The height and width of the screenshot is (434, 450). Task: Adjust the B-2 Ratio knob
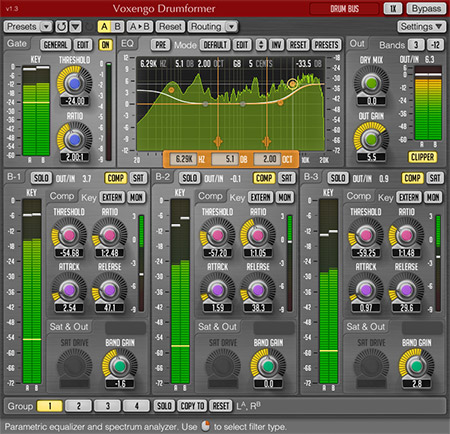(x=258, y=236)
